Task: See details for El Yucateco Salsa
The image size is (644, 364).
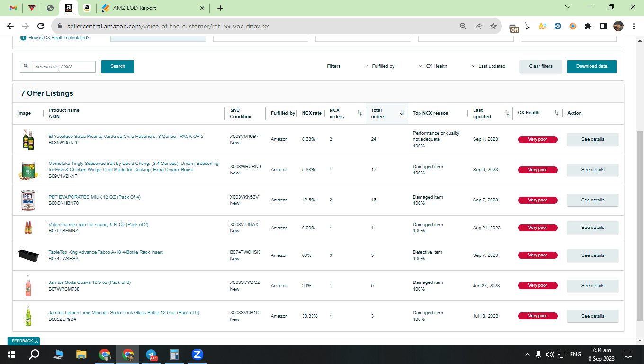Action: [x=593, y=139]
